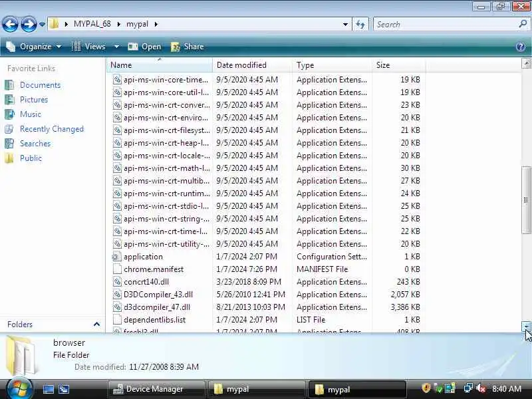This screenshot has height=399, width=532.
Task: Click the security shield tray icon
Action: pos(426,388)
